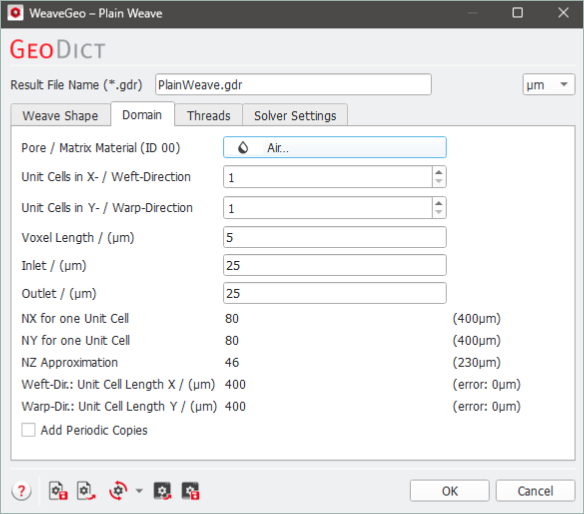Click the Weft-Dir. (error: 0µm) text

click(486, 384)
